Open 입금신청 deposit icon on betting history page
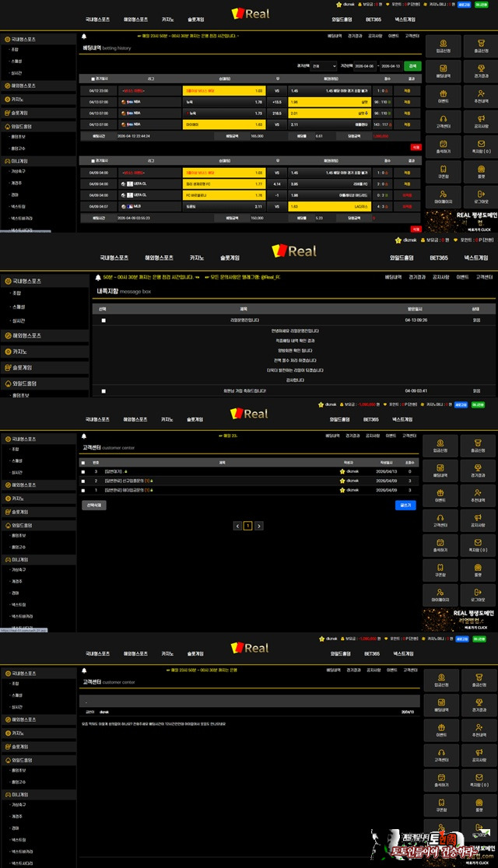The image size is (498, 868). tap(444, 45)
